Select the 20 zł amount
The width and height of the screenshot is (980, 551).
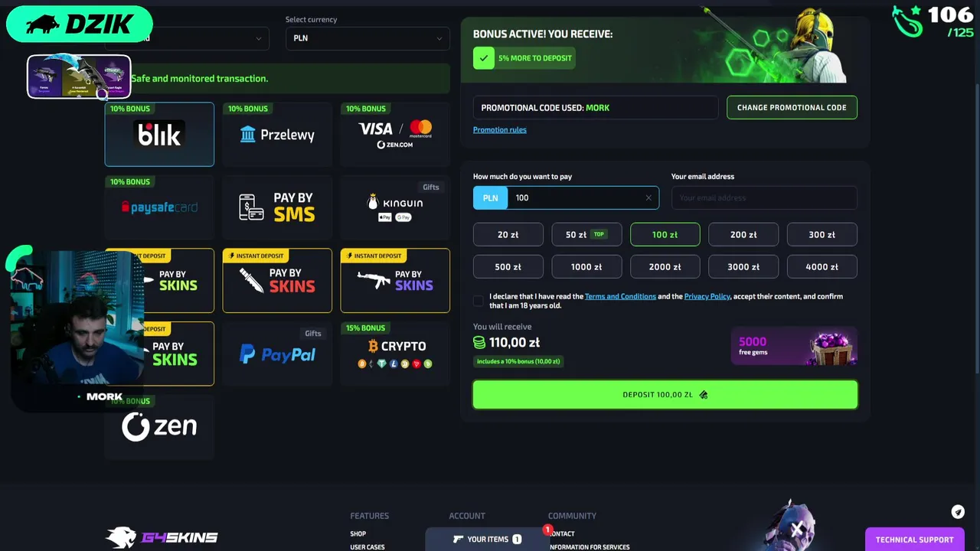click(508, 235)
